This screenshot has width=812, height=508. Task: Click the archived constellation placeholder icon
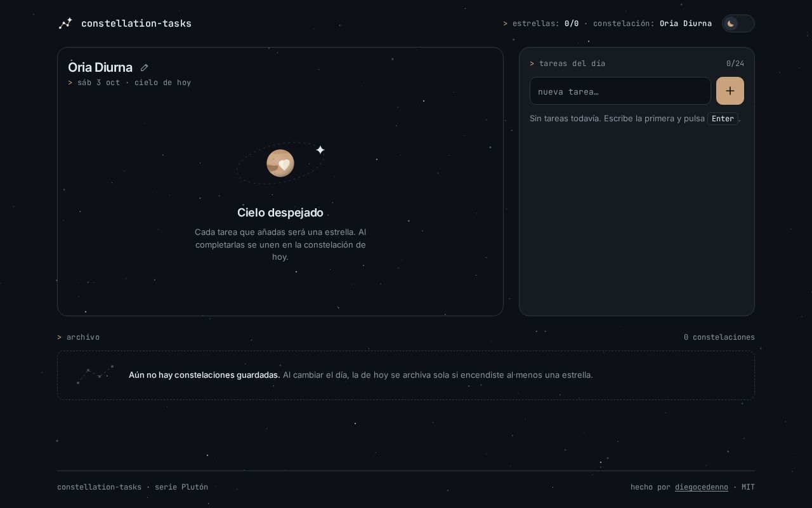click(x=95, y=375)
